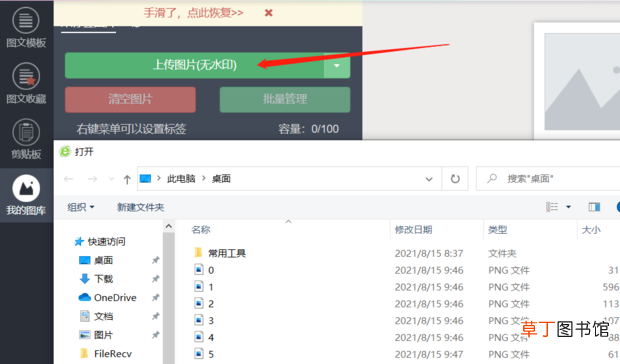Open the 图文模板 sidebar section

tap(26, 28)
